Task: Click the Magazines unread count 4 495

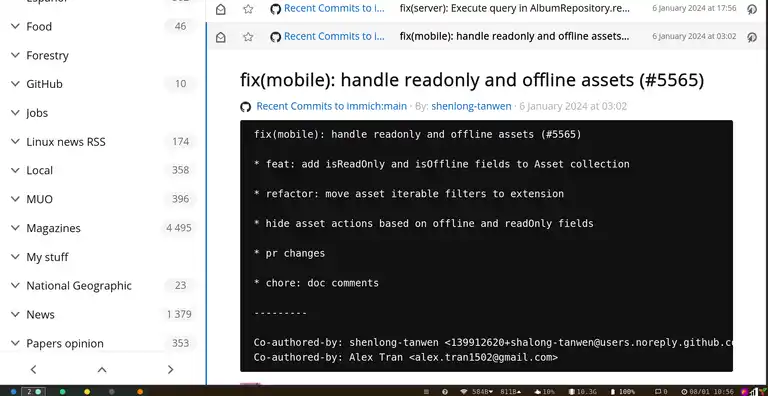Action: [179, 228]
